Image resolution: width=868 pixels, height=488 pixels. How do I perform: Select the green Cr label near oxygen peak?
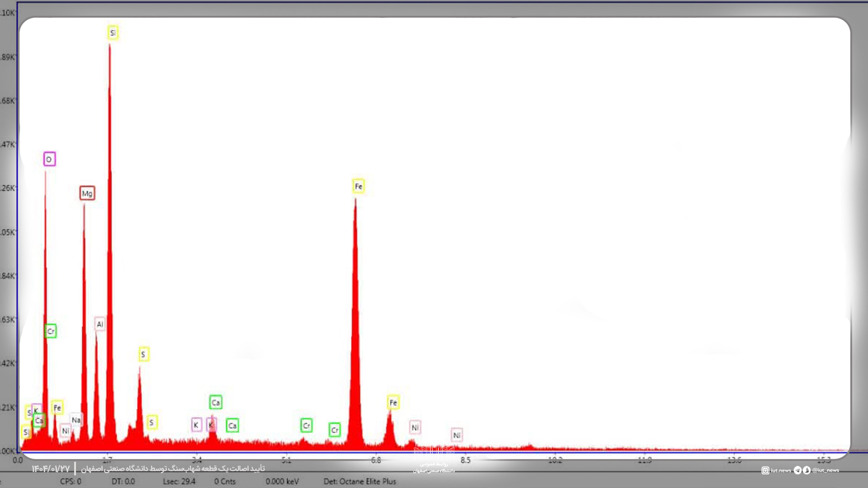[x=51, y=331]
